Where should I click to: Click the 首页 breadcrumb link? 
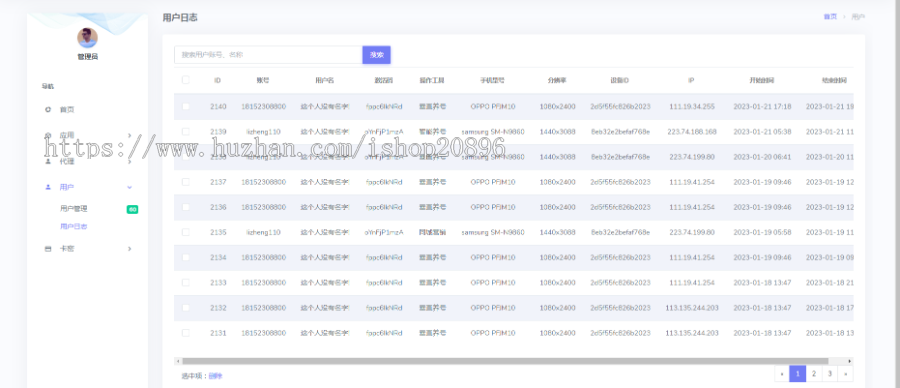tap(830, 17)
